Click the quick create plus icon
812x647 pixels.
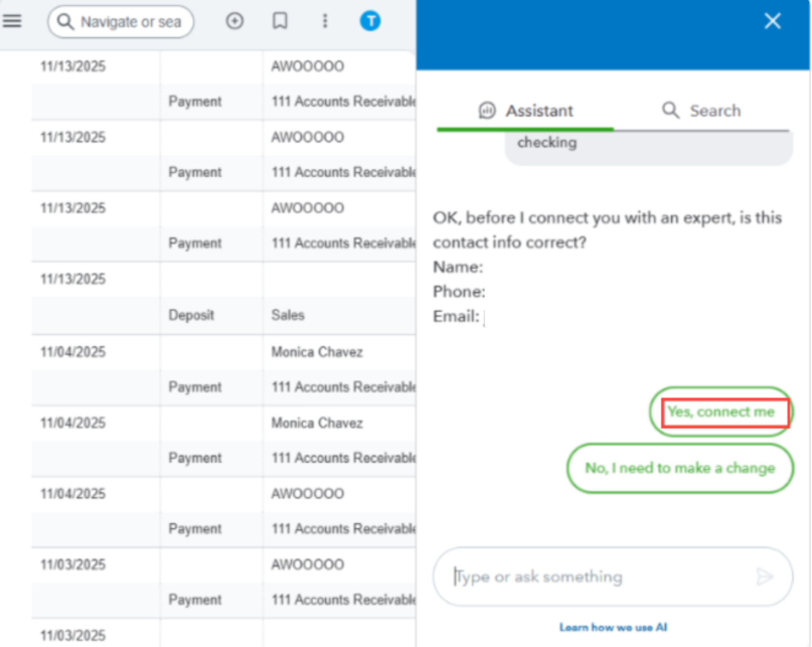(234, 21)
